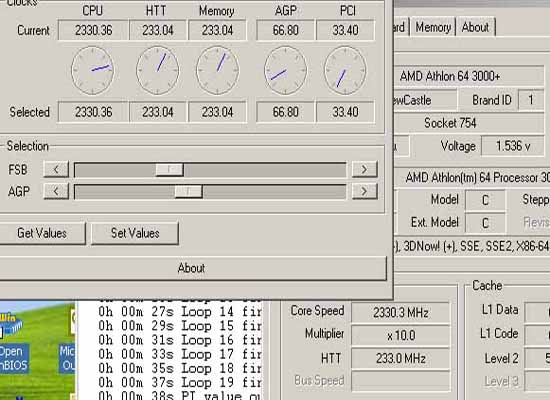Click the instructions line with 3DNow! SSE SSE2

(472, 246)
